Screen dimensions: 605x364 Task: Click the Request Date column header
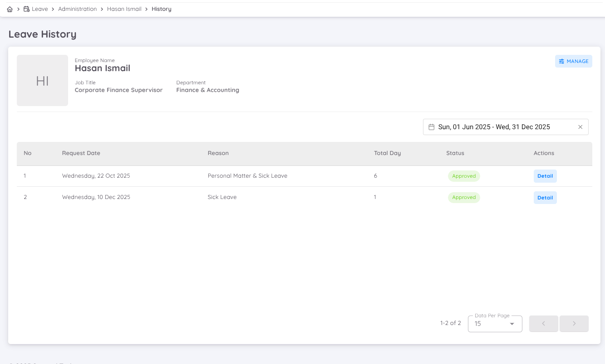pyautogui.click(x=81, y=153)
